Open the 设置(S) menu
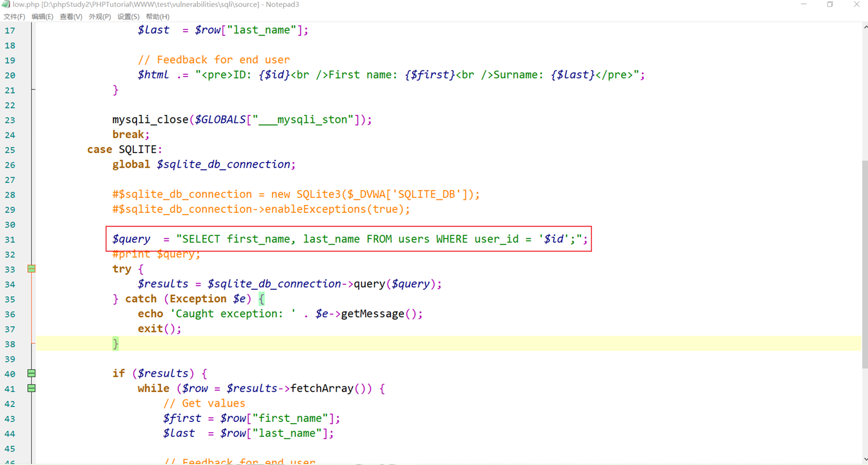 click(x=128, y=17)
